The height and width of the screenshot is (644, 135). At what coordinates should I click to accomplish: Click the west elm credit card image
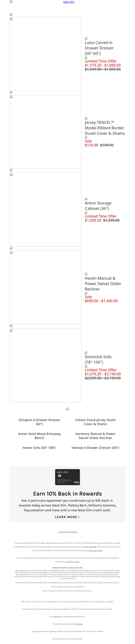[x=67, y=477]
